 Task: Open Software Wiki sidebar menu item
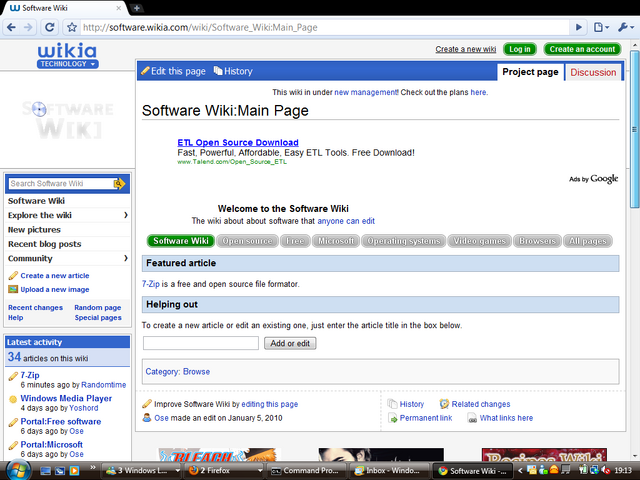tap(36, 201)
